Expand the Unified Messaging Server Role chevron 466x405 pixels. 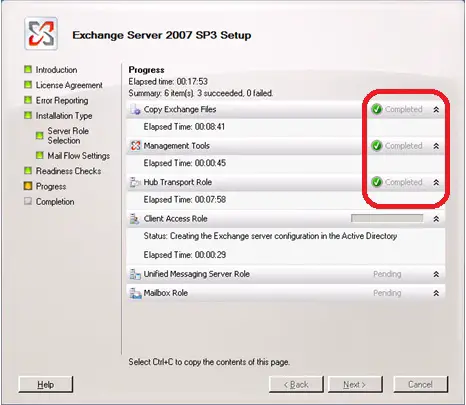pos(436,274)
